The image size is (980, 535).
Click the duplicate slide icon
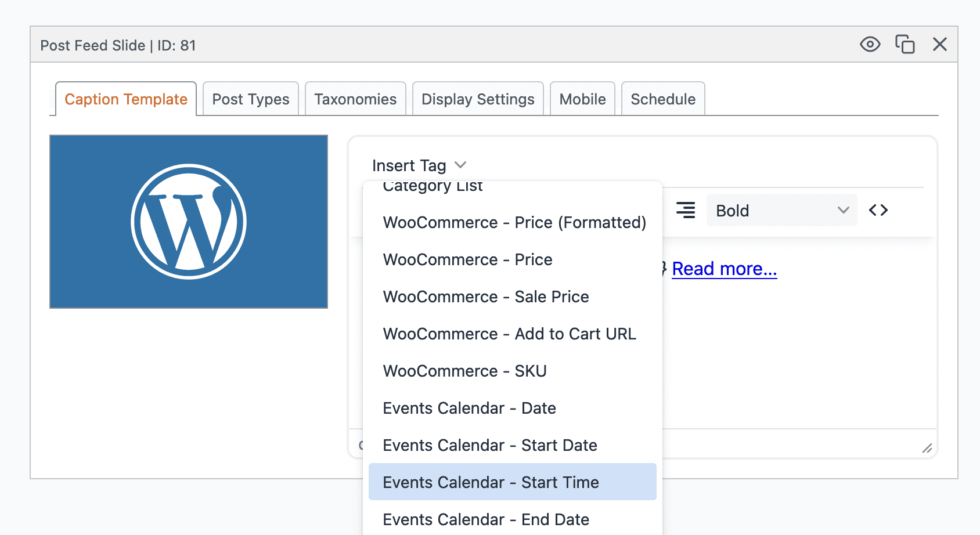click(905, 45)
